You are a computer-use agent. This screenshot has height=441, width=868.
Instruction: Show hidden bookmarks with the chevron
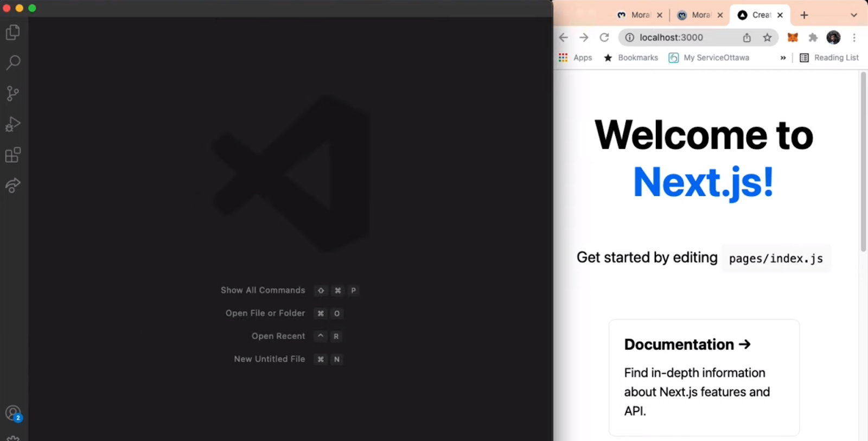pyautogui.click(x=783, y=58)
